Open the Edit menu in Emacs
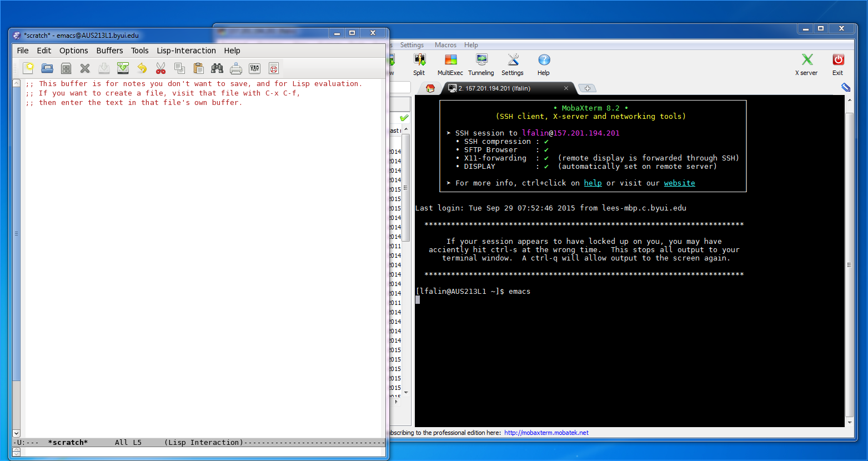 (44, 51)
